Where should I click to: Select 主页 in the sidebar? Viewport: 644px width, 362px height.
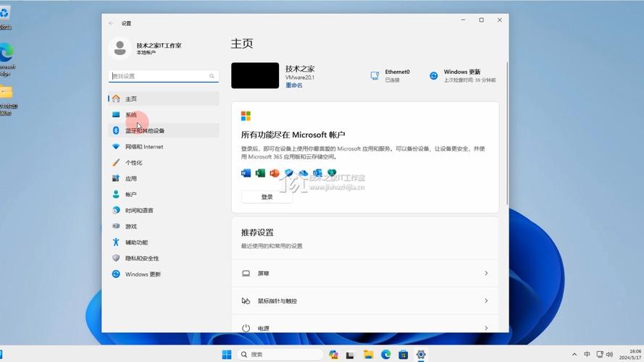(x=164, y=99)
